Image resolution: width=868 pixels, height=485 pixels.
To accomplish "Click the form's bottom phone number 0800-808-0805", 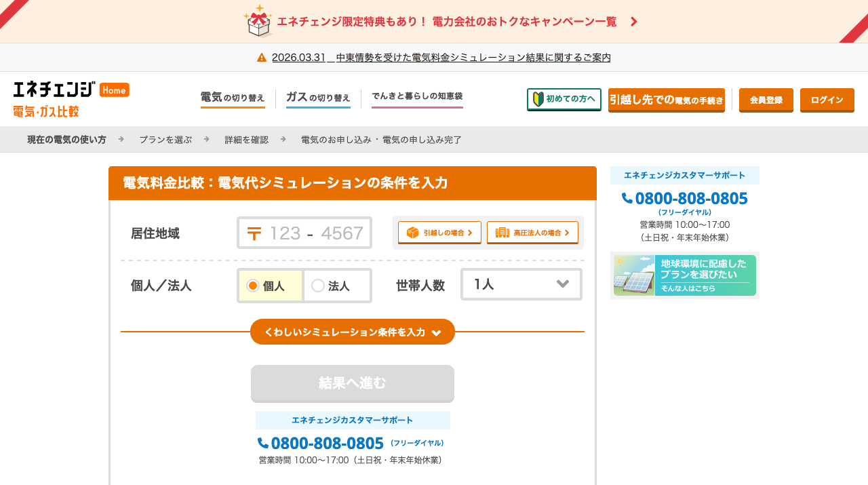I will tap(327, 443).
